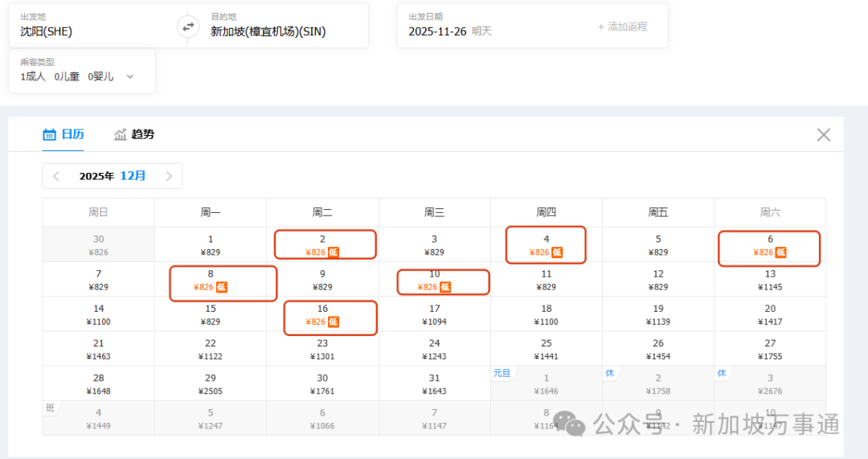
Task: Select December 23 priced ¥1301
Action: (x=322, y=350)
